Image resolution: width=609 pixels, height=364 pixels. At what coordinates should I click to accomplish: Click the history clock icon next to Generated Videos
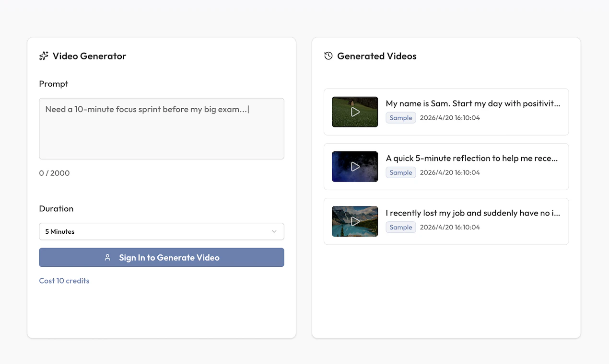[x=328, y=56]
